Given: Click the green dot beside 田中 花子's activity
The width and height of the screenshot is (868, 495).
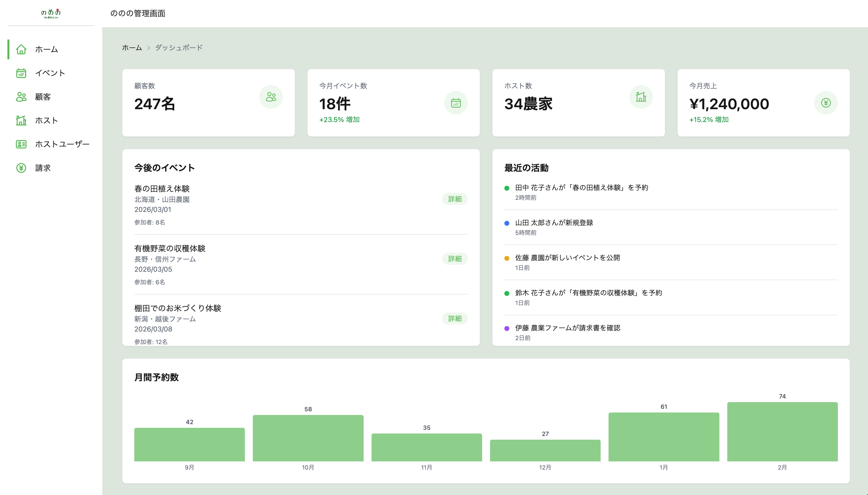Looking at the screenshot, I should point(507,187).
